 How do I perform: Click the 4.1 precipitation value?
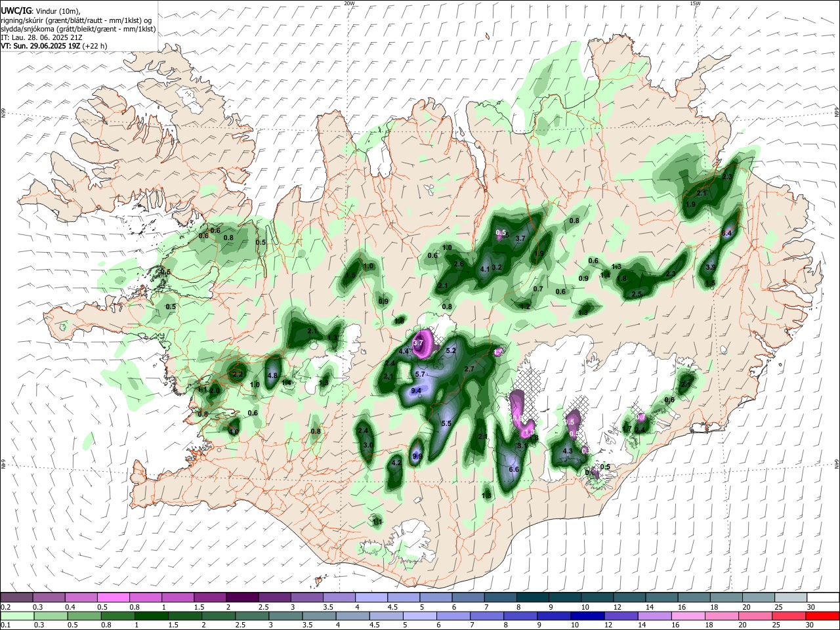(x=486, y=269)
